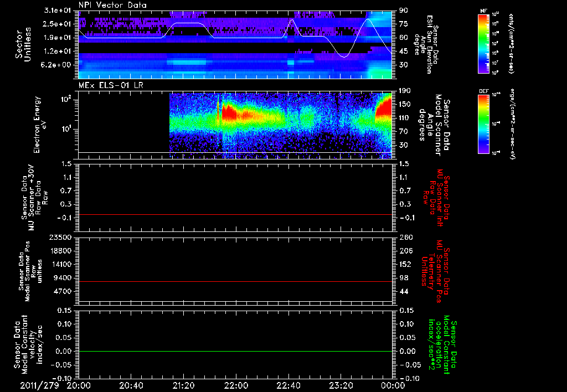Click the "44" telemetry tick value
This screenshot has width=567, height=392.
[x=403, y=291]
